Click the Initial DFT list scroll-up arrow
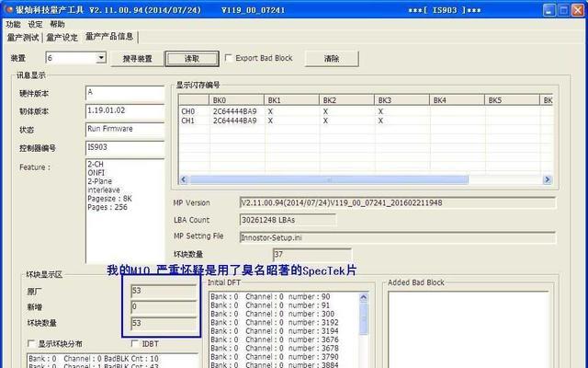Viewport: 588px width, 368px height. pyautogui.click(x=364, y=297)
